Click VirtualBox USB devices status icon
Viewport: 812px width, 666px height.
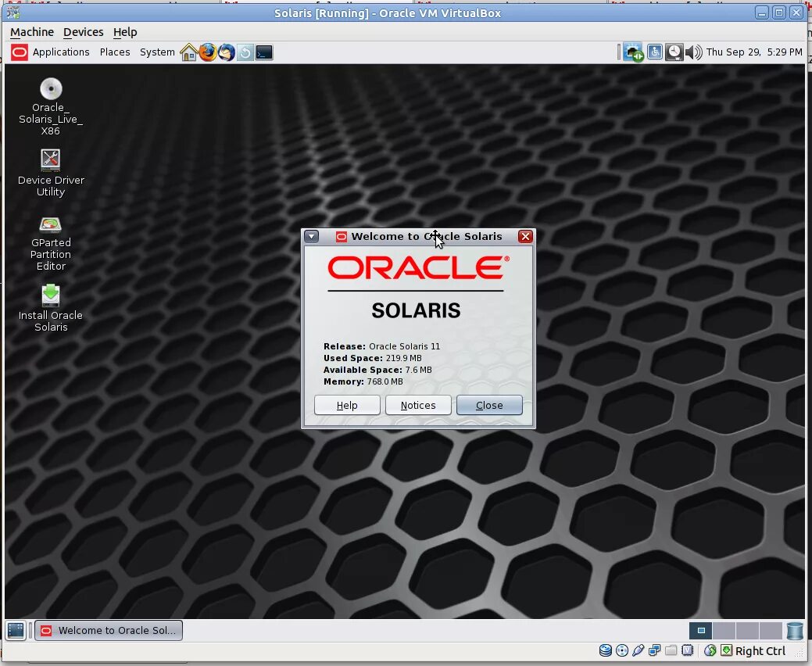pos(638,650)
